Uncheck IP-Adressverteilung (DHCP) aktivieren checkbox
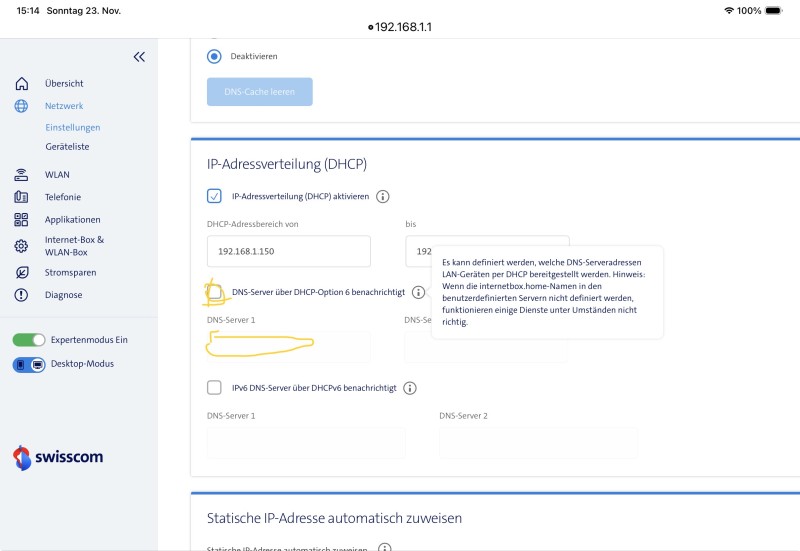The width and height of the screenshot is (800, 551). 214,196
